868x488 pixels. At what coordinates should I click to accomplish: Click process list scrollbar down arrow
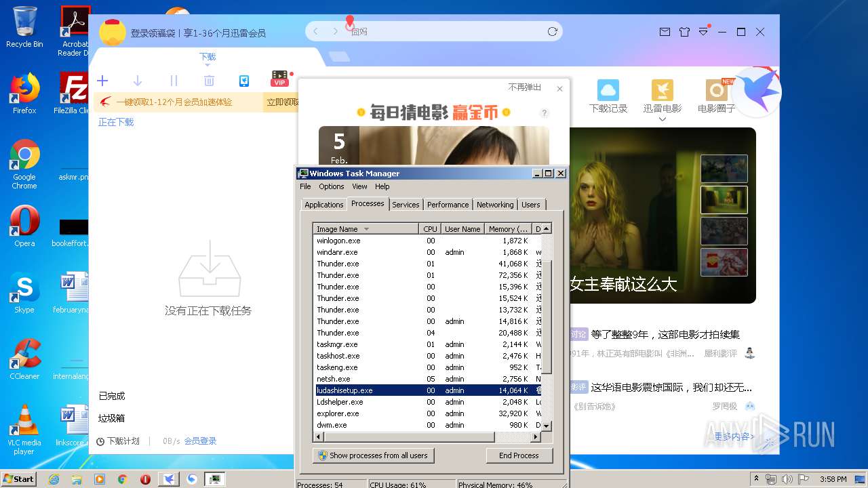click(547, 426)
